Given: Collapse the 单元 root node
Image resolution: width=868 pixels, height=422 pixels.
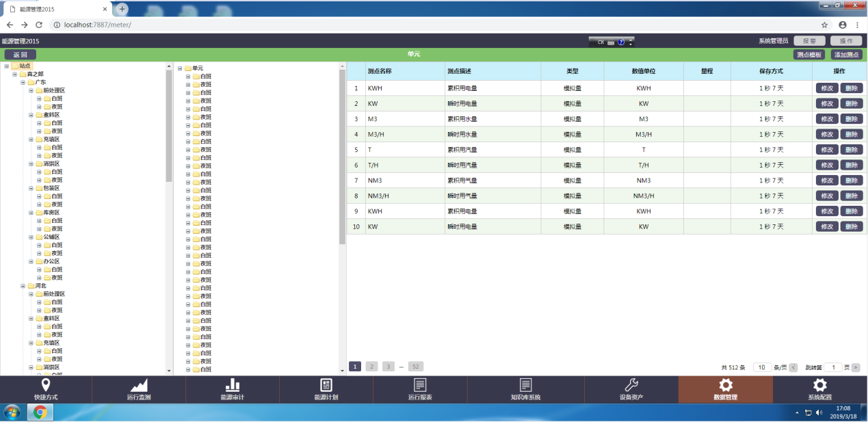Looking at the screenshot, I should [180, 68].
